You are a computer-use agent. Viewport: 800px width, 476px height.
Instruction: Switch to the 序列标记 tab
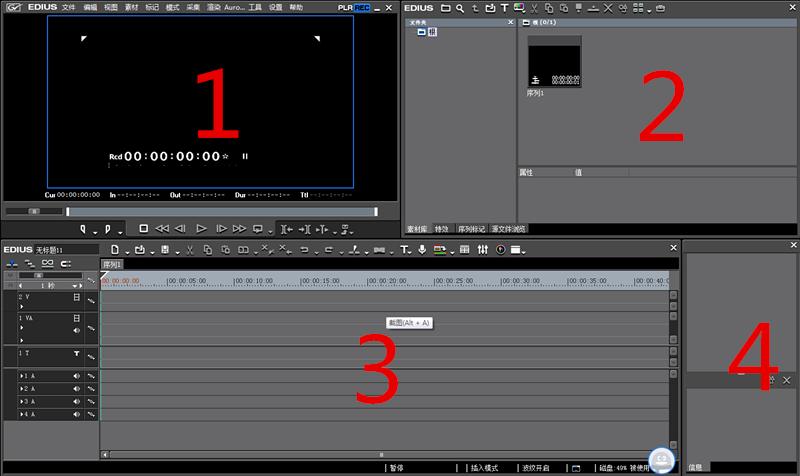[x=471, y=229]
